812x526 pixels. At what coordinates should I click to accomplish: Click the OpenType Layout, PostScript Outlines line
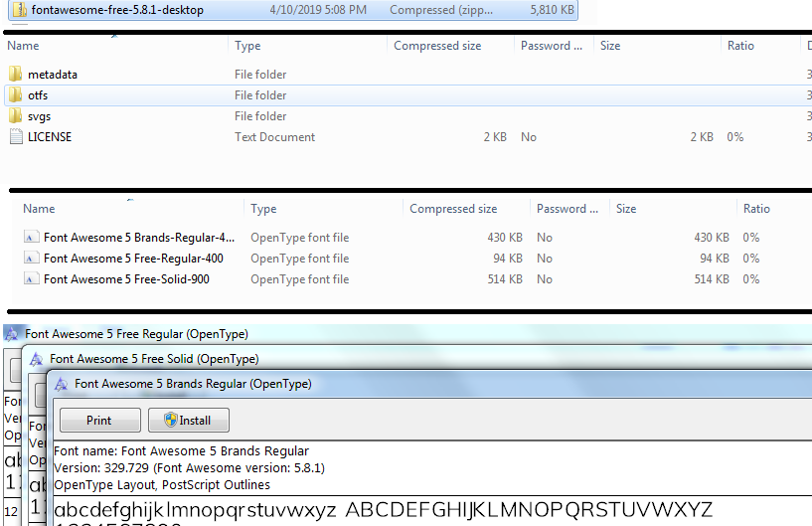point(162,485)
